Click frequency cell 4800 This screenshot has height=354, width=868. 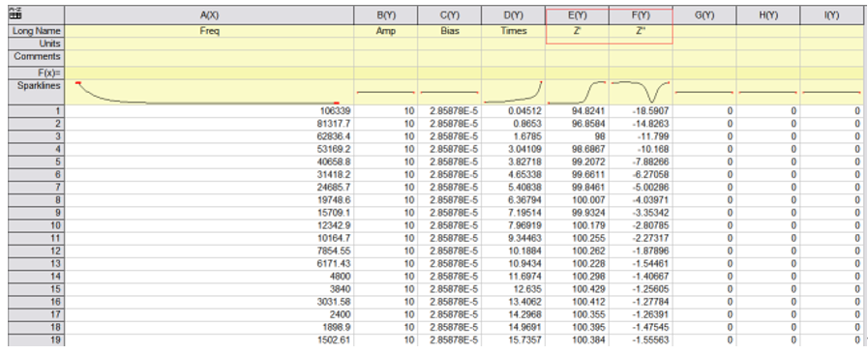pyautogui.click(x=209, y=276)
